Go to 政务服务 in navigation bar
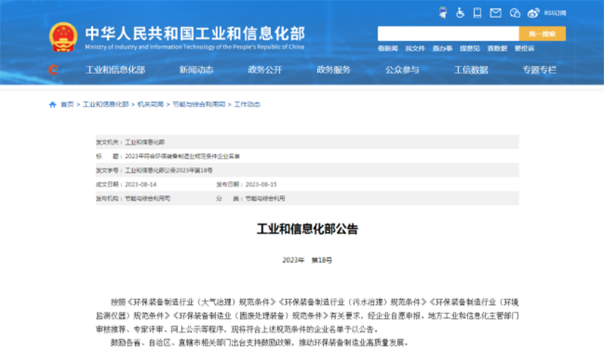Image resolution: width=604 pixels, height=364 pixels. coord(333,70)
